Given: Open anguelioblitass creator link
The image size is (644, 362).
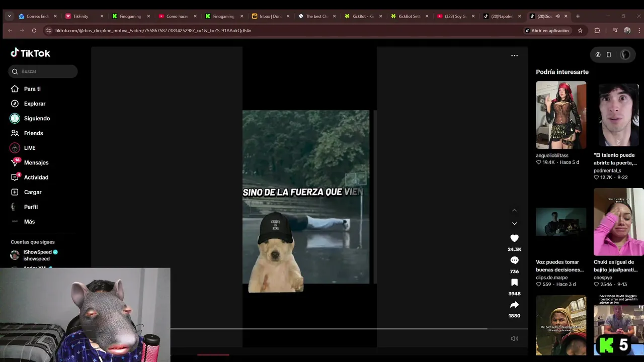Looking at the screenshot, I should 552,155.
